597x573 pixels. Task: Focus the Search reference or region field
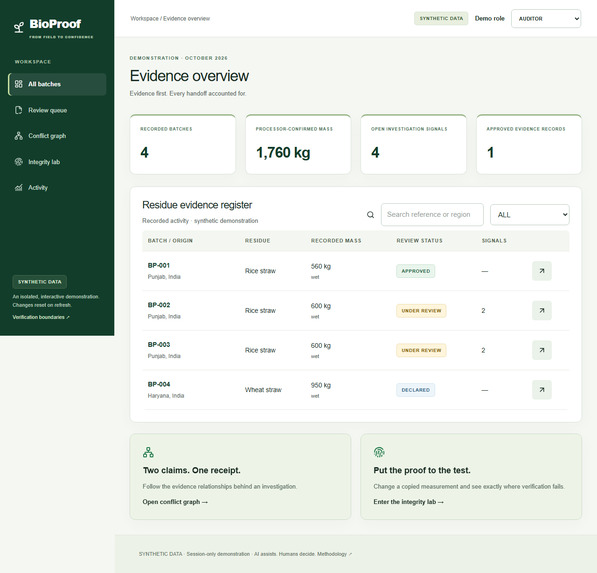tap(432, 215)
